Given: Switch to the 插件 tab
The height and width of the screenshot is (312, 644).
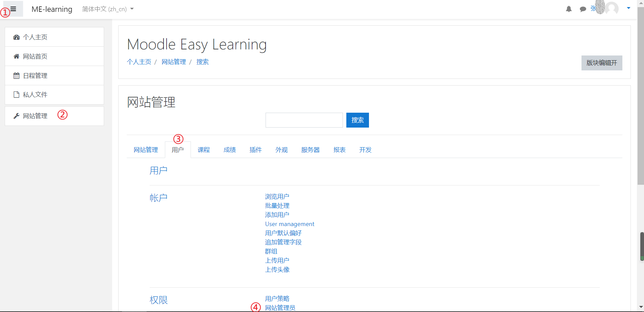Looking at the screenshot, I should click(x=256, y=150).
